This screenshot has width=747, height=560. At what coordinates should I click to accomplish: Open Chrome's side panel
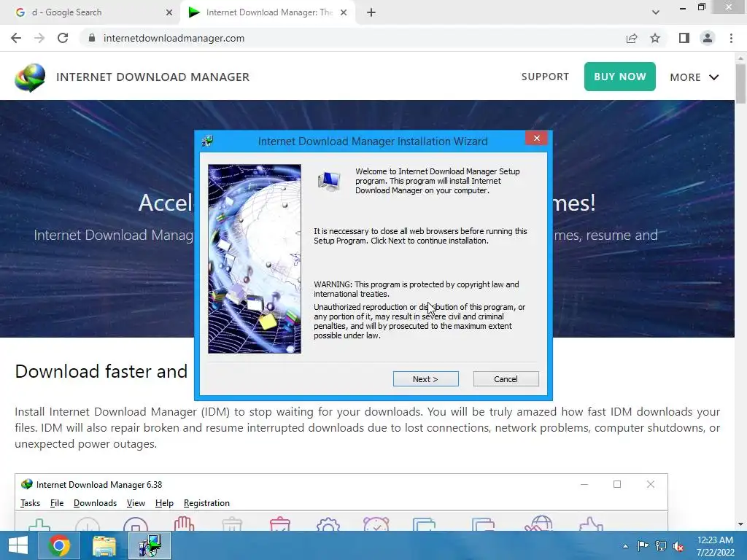[x=684, y=38]
